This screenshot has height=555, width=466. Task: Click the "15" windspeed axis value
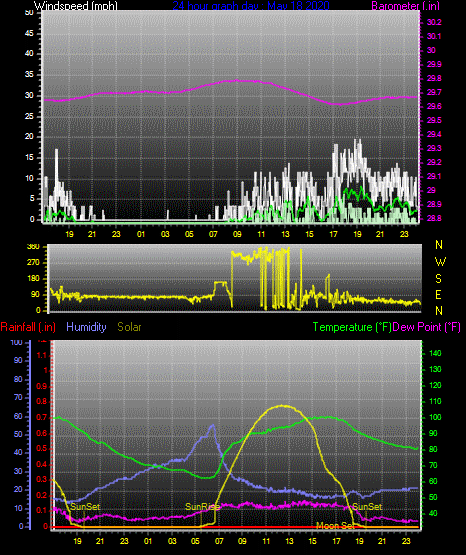point(29,158)
